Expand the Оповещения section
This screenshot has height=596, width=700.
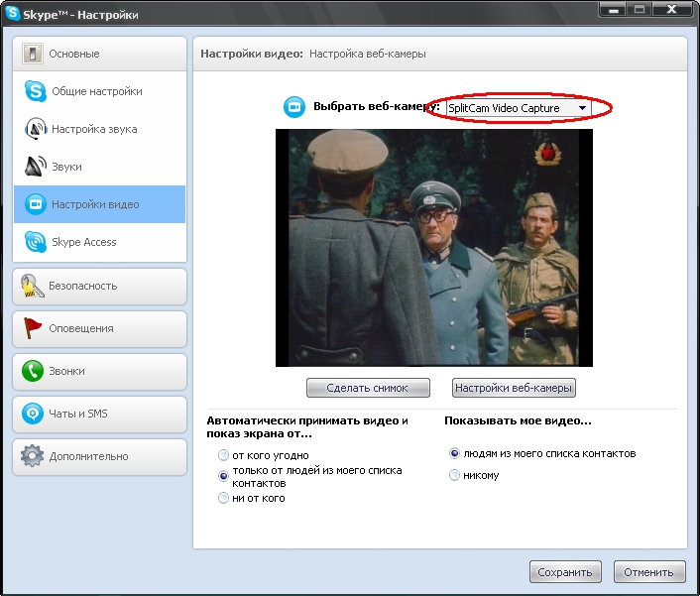[99, 329]
